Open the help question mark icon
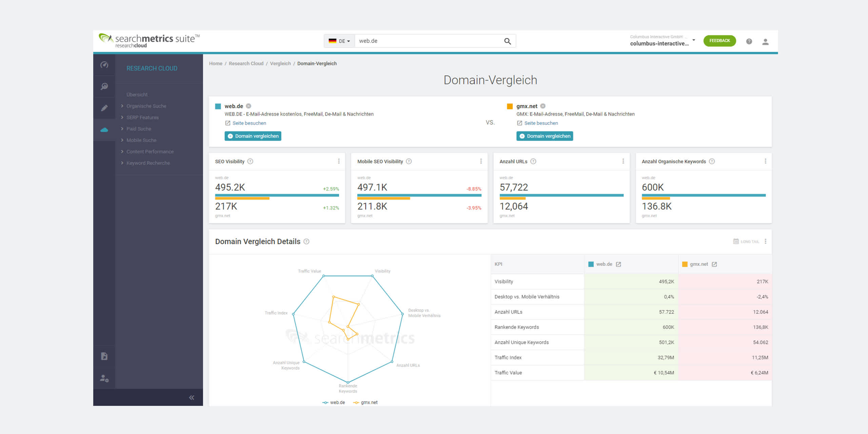Viewport: 868px width, 434px height. 749,41
